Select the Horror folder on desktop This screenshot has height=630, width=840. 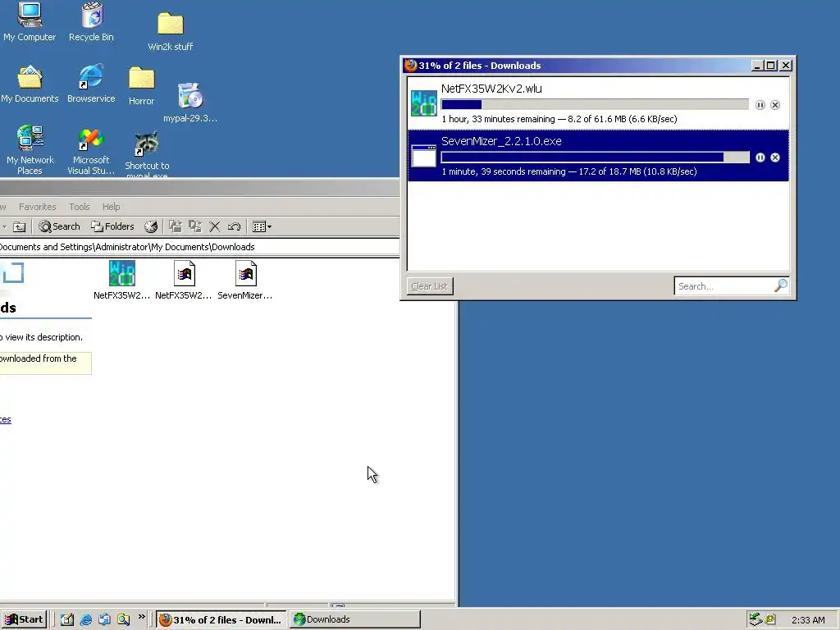click(141, 86)
